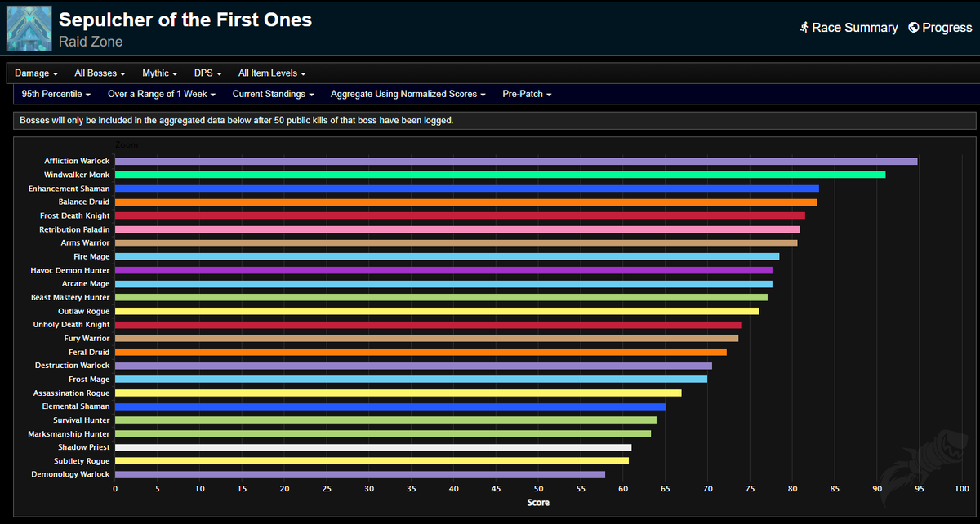
Task: Select the Havoc Demon Hunter label
Action: coord(71,270)
